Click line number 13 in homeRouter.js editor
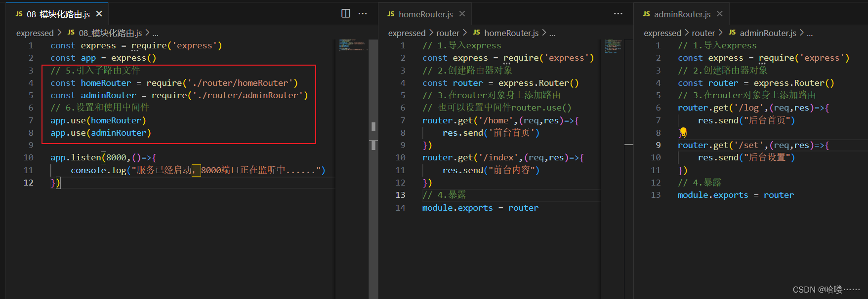 (x=400, y=195)
